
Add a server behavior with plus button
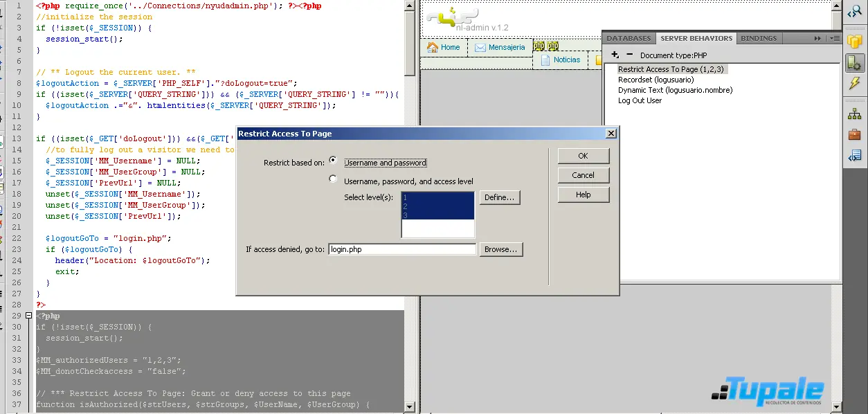coord(615,55)
